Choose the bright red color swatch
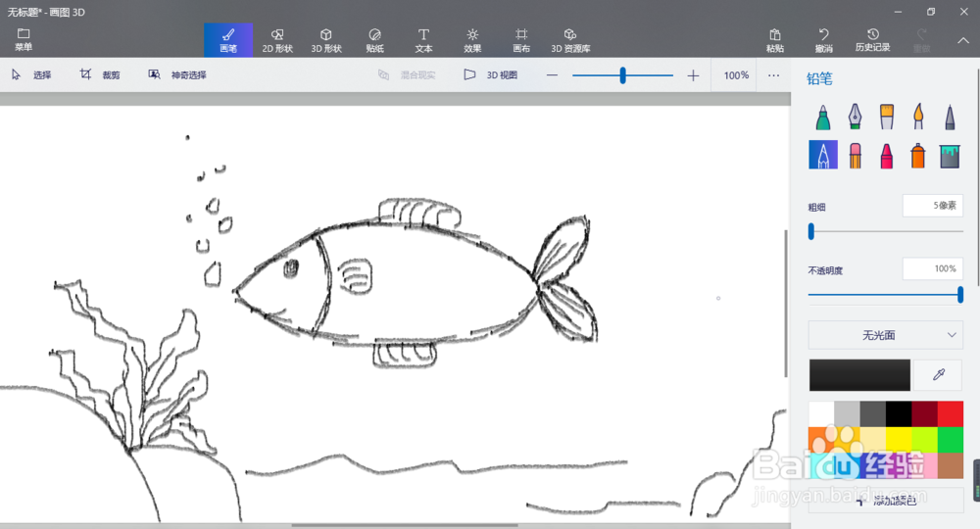 coord(950,414)
